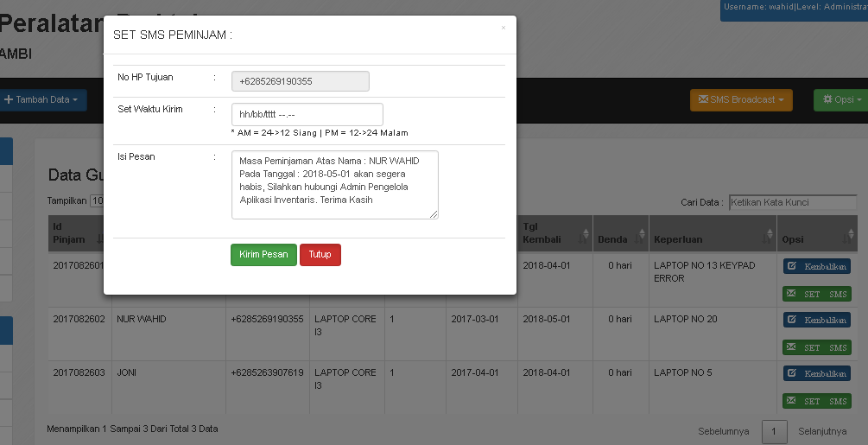Click the No HP Tujuan phone number field
Viewport: 868px width, 445px height.
(300, 81)
